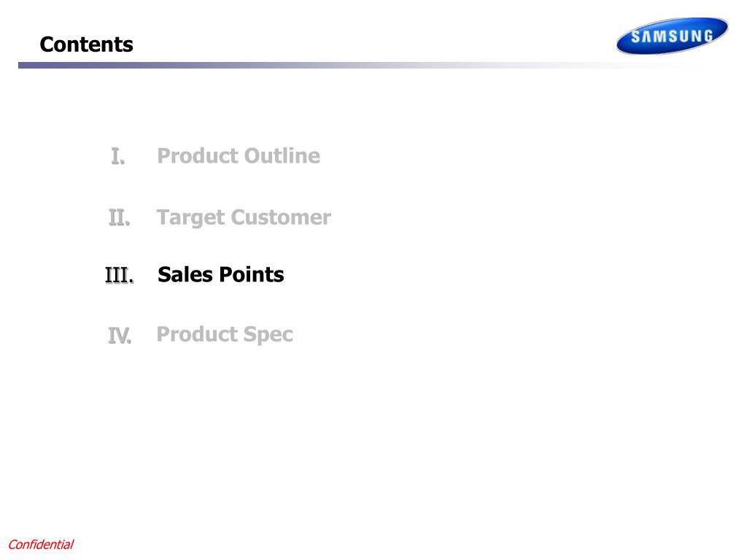Click the purple gradient divider bar

pos(362,65)
